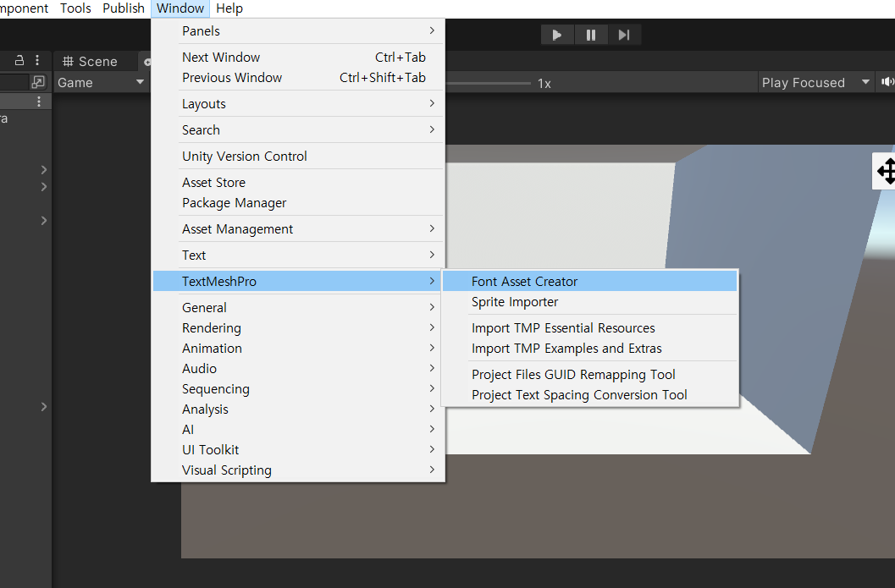
Task: Open the Package Manager
Action: (x=298, y=203)
